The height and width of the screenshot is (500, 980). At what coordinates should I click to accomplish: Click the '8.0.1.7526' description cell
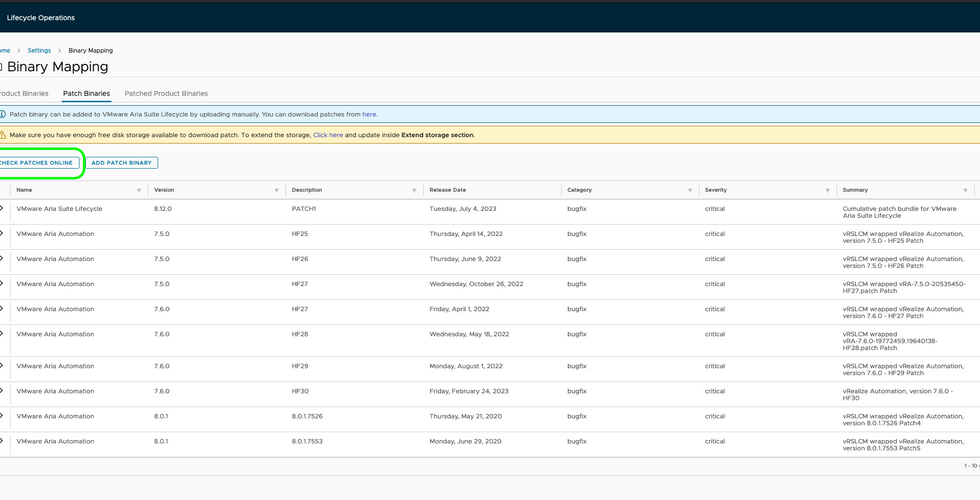(307, 416)
